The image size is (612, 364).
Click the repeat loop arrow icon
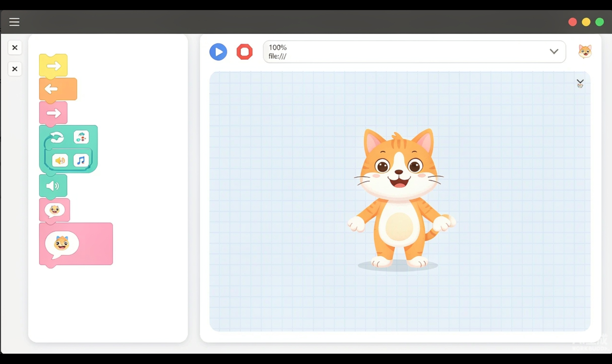(57, 138)
